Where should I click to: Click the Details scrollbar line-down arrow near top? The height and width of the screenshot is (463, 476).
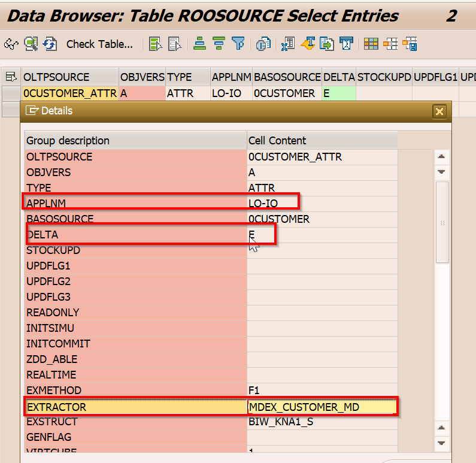(x=441, y=172)
